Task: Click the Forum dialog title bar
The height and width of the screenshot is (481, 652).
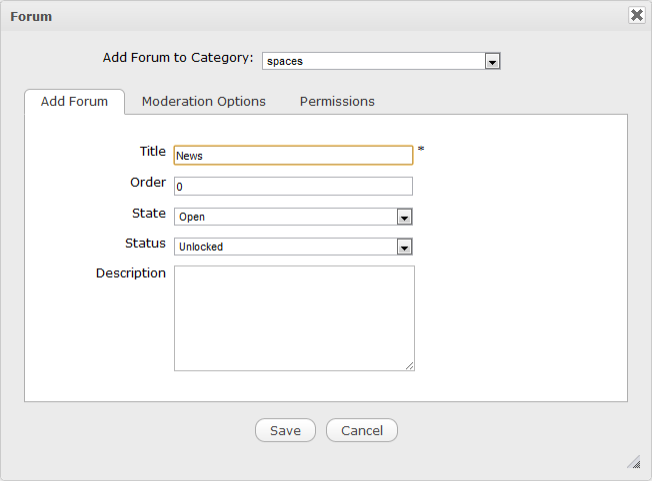Action: click(x=300, y=16)
